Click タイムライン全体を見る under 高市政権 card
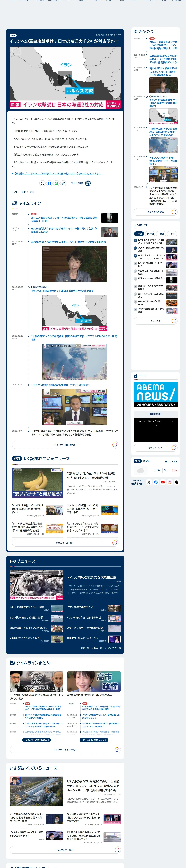This screenshot has height=868, width=186. coord(94,740)
